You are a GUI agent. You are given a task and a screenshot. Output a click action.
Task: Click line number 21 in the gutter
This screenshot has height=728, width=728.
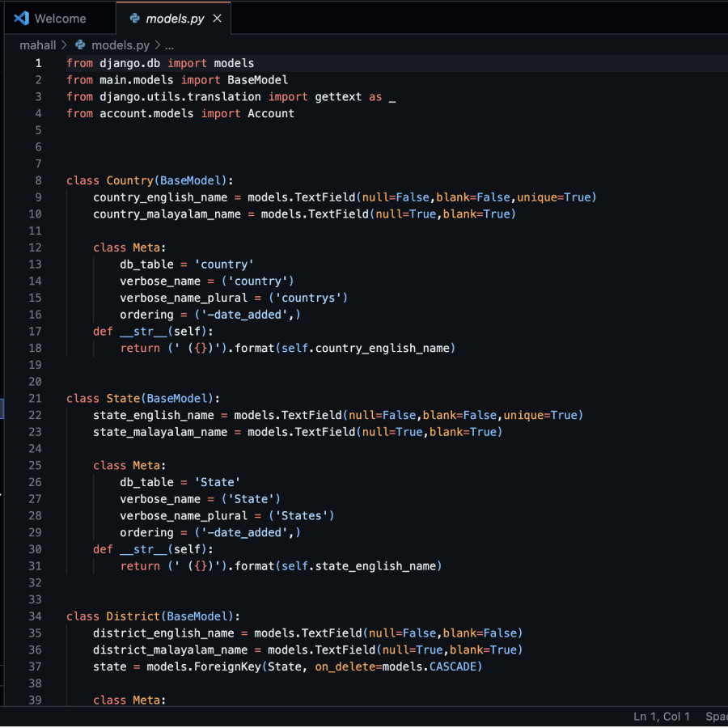tap(34, 398)
